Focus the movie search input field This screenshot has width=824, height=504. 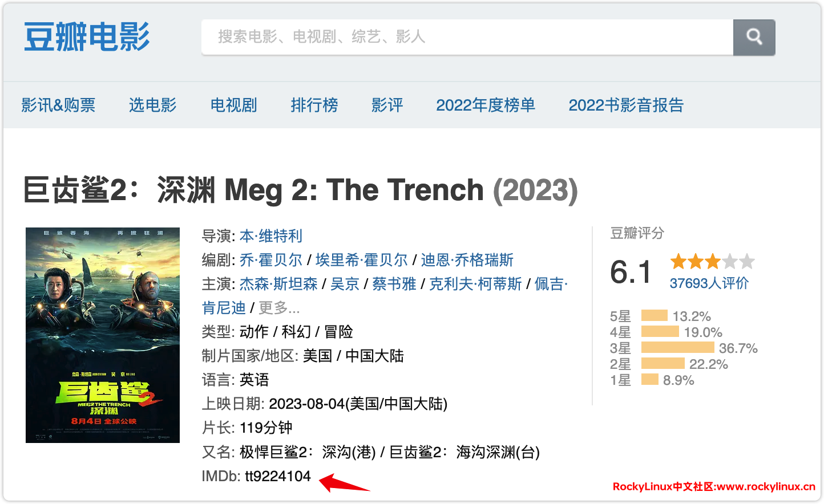click(467, 37)
